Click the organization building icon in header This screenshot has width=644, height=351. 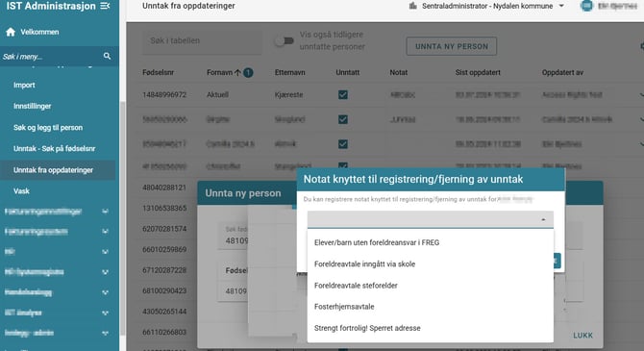click(412, 6)
